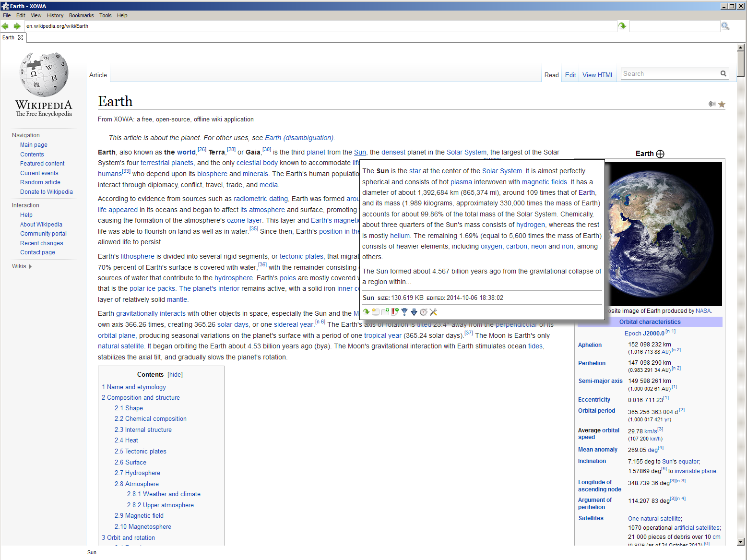Close the Earth tab
The image size is (747, 560).
coord(21,37)
